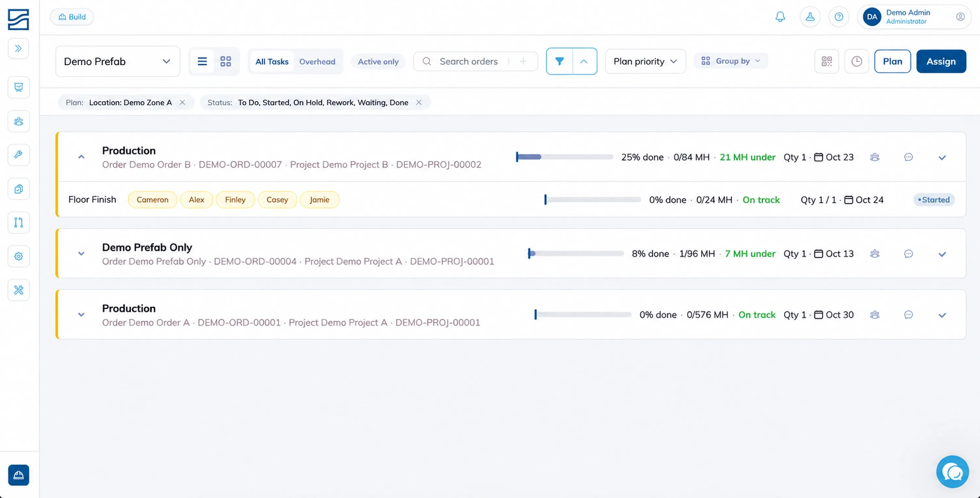Image resolution: width=980 pixels, height=498 pixels.
Task: Open comments on Demo Order B row
Action: (908, 157)
